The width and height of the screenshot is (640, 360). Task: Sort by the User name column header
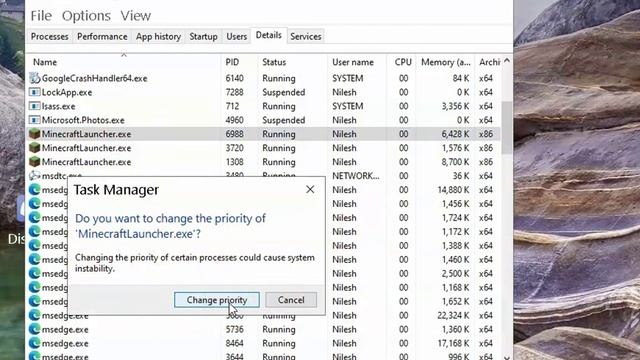[353, 62]
